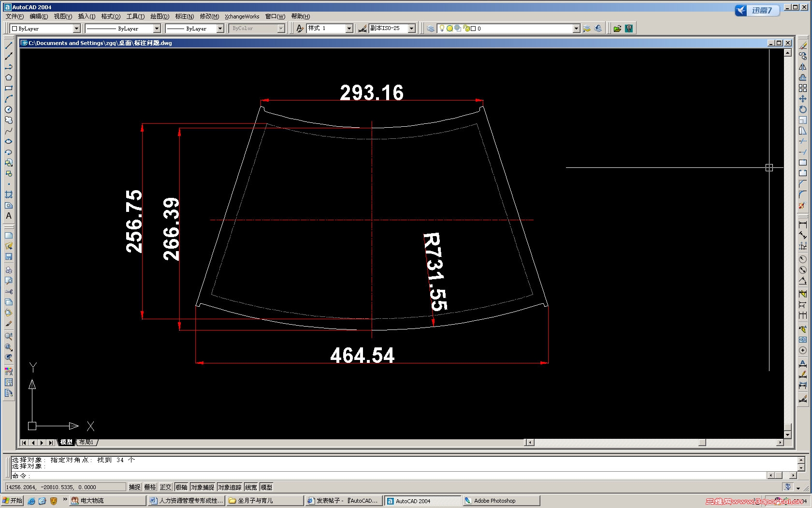The height and width of the screenshot is (508, 812).
Task: Toggle 捕捉 snap mode in status bar
Action: pyautogui.click(x=134, y=487)
